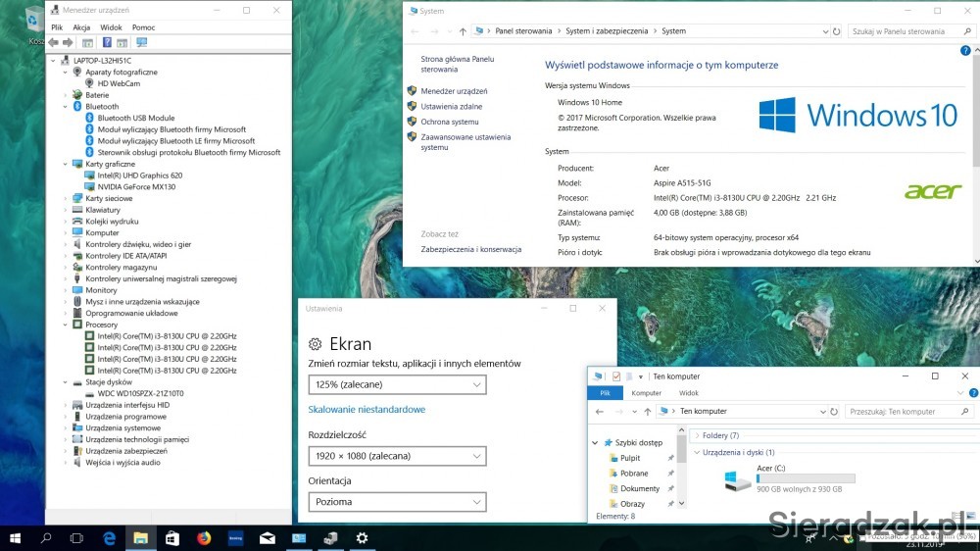Open the Pomoc menu
Viewport: 980px width, 551px height.
[x=143, y=27]
